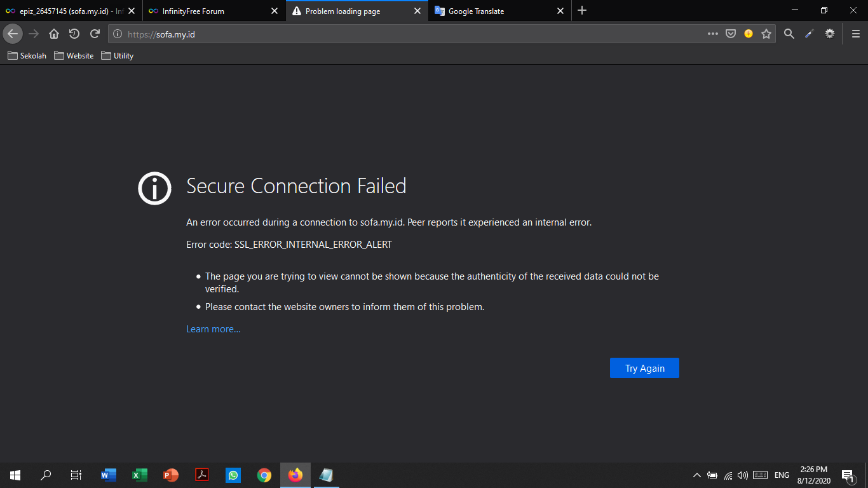Open the Firefox hamburger menu
The width and height of the screenshot is (868, 488).
click(x=855, y=34)
